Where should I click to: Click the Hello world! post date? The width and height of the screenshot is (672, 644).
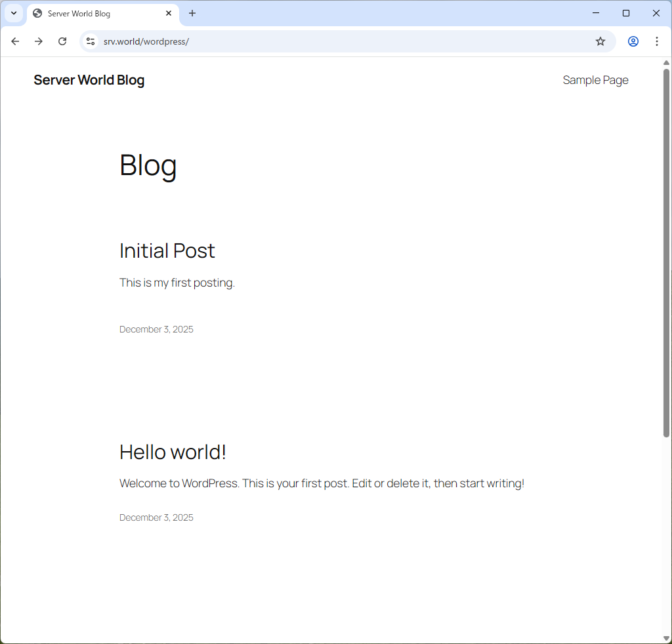(156, 517)
